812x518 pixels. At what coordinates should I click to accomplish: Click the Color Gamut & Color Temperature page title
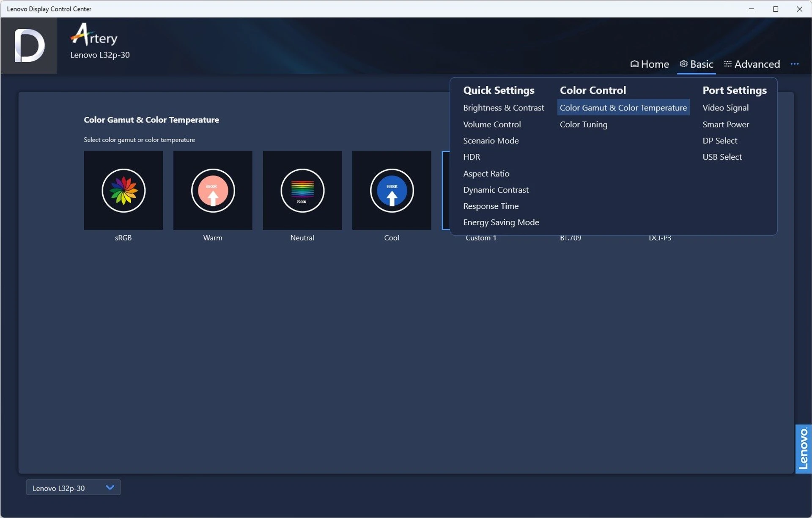(x=151, y=120)
